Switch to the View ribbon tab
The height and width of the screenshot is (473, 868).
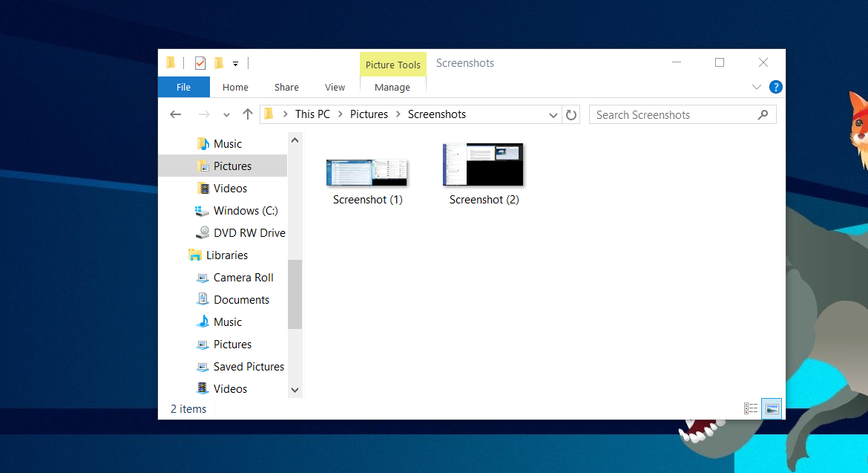coord(335,87)
